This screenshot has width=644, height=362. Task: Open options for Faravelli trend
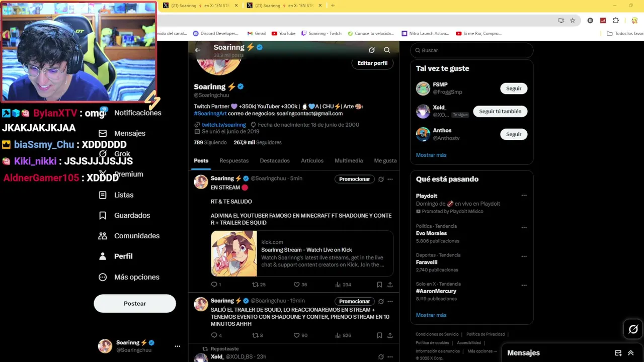click(524, 256)
